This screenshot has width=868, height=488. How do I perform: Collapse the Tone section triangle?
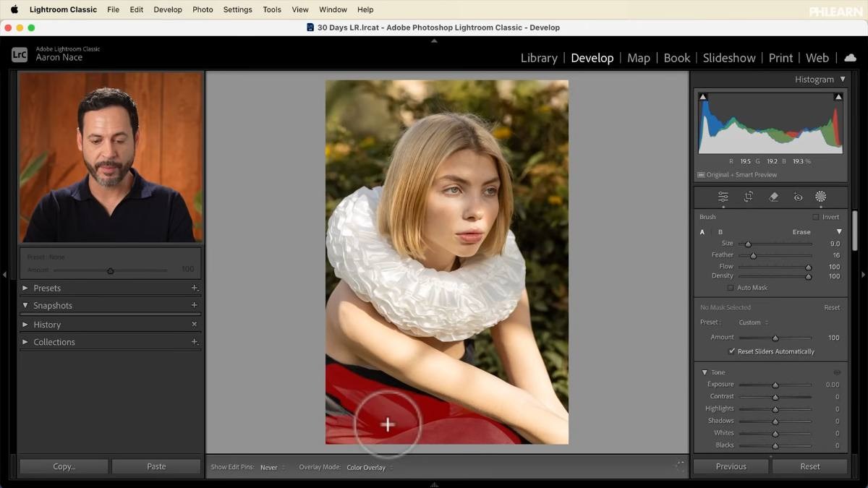(705, 372)
